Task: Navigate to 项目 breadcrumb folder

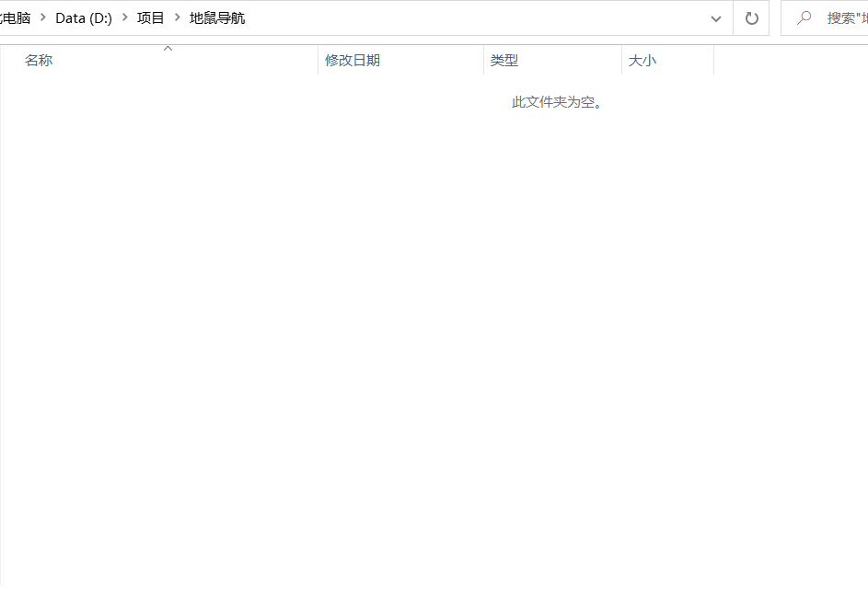Action: (x=151, y=18)
